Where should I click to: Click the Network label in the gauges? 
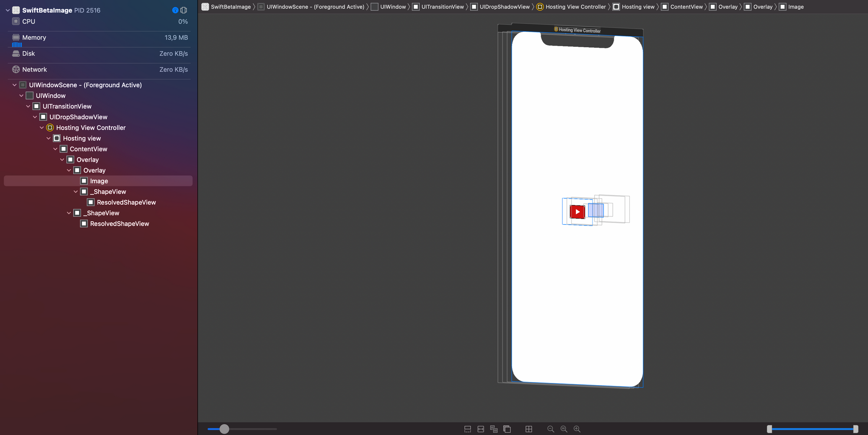35,69
